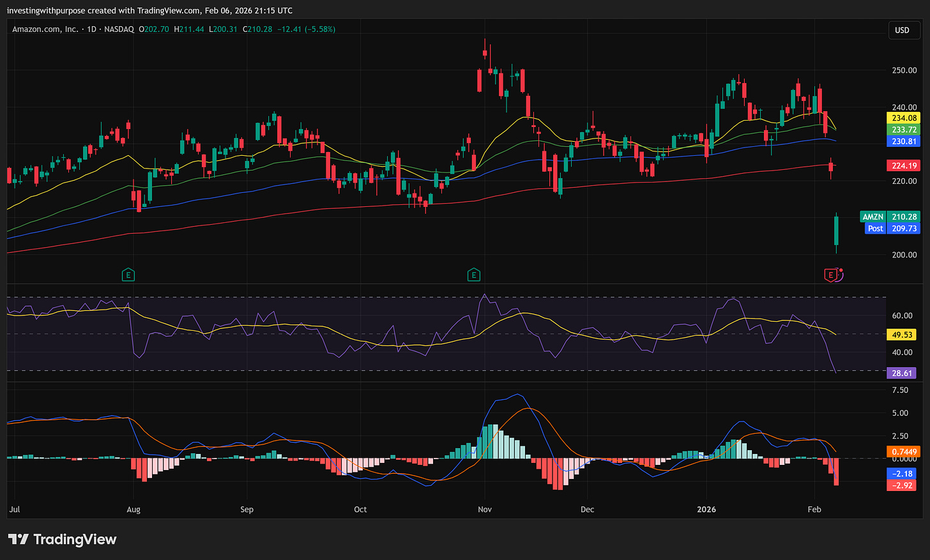930x560 pixels.
Task: Click the Oct label on time axis
Action: click(x=360, y=510)
